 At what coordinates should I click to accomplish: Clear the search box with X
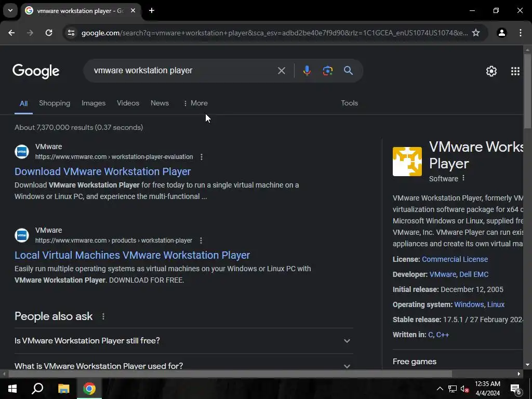pos(281,71)
